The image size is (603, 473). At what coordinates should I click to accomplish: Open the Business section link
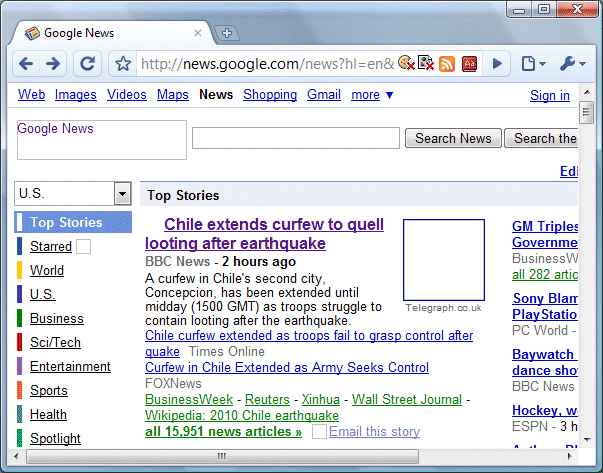[57, 318]
